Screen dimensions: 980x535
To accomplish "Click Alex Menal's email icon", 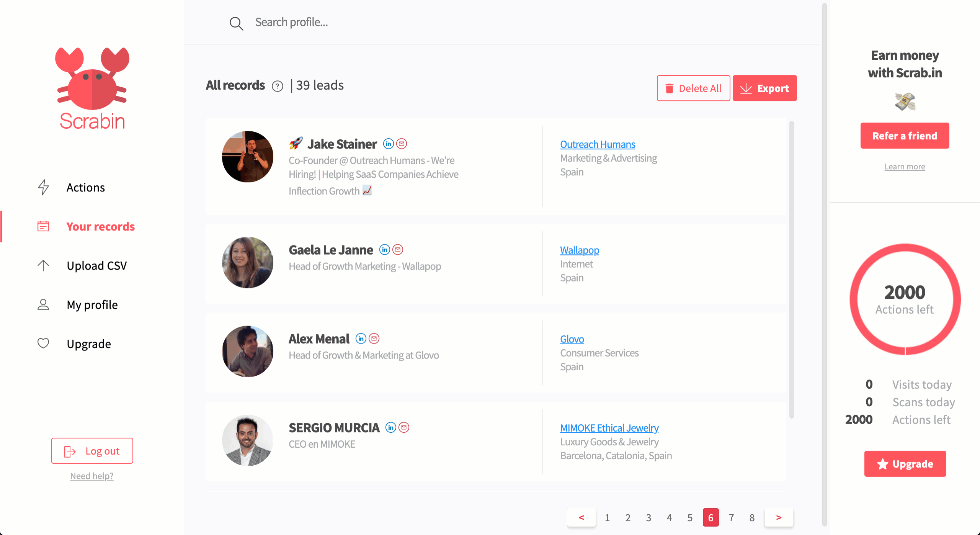I will pos(374,339).
